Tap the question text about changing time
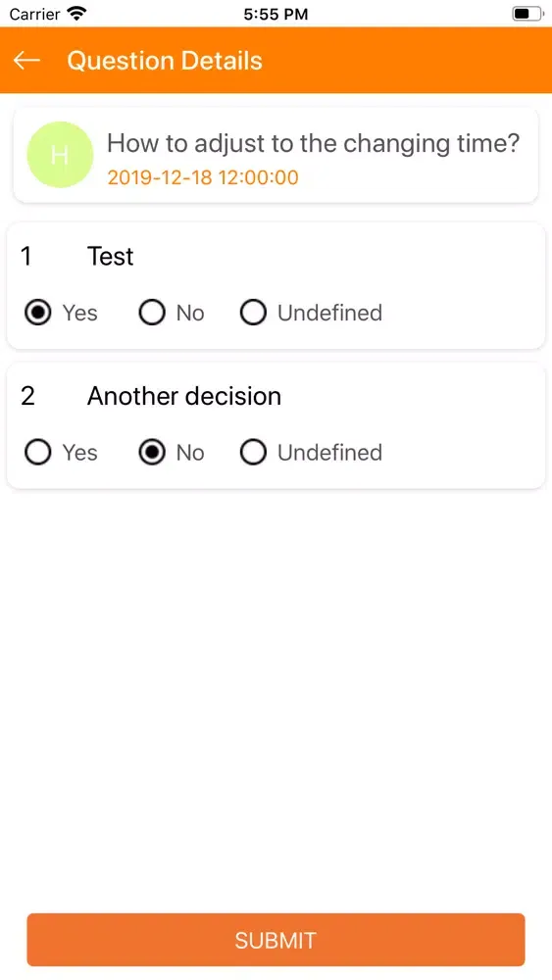 313,144
